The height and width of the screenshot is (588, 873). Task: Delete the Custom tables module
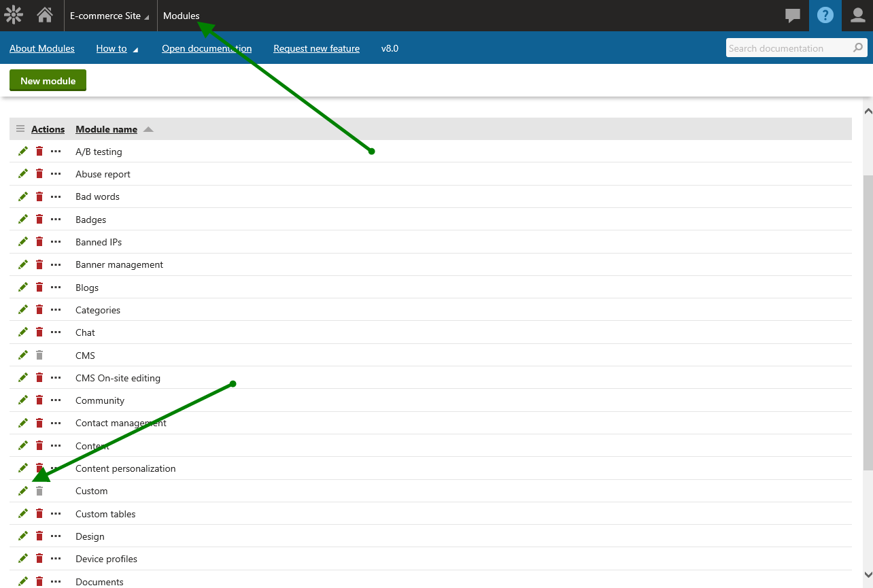tap(39, 513)
